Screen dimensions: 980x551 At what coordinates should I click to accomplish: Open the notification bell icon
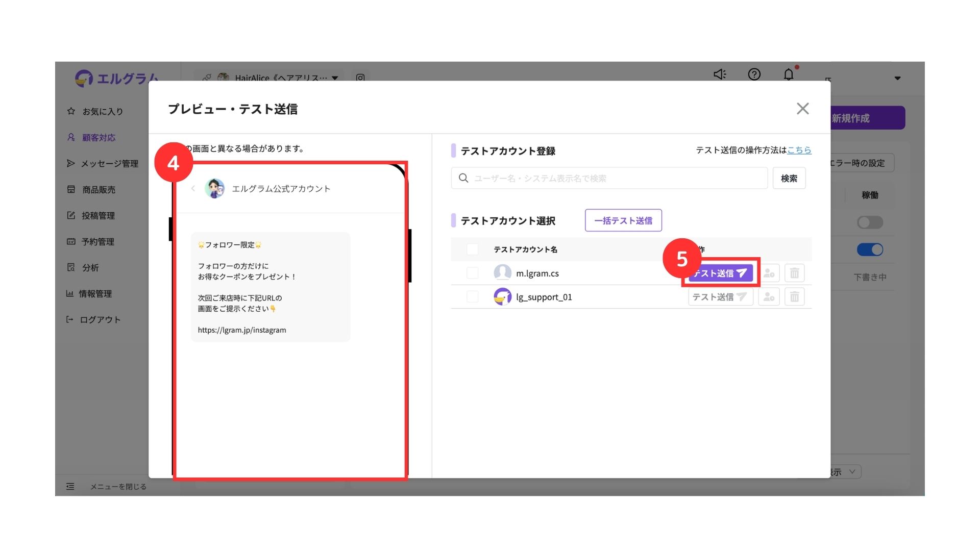pos(789,74)
